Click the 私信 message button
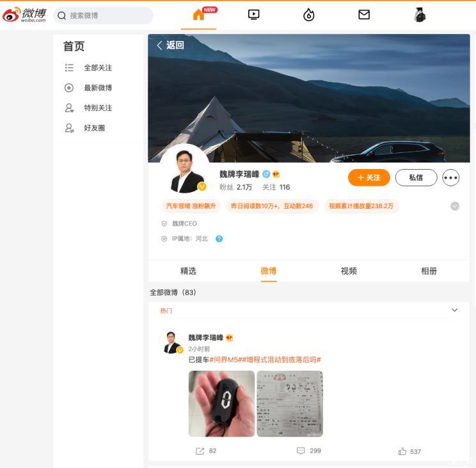This screenshot has height=468, width=476. (416, 178)
